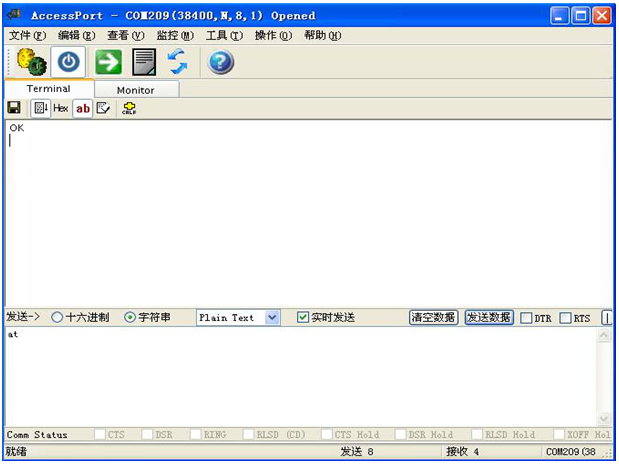
Task: Click the CTS status indicator box
Action: [100, 434]
